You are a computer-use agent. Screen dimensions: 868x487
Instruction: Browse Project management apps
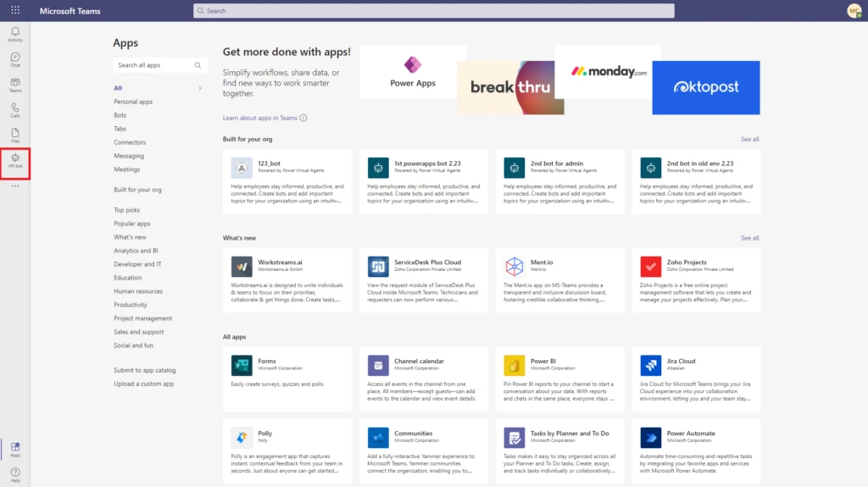click(x=142, y=318)
